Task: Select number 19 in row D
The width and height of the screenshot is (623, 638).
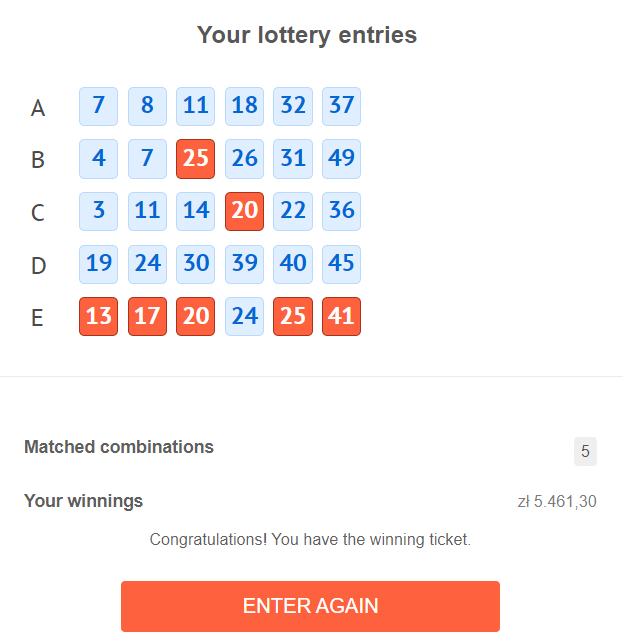Action: 98,264
